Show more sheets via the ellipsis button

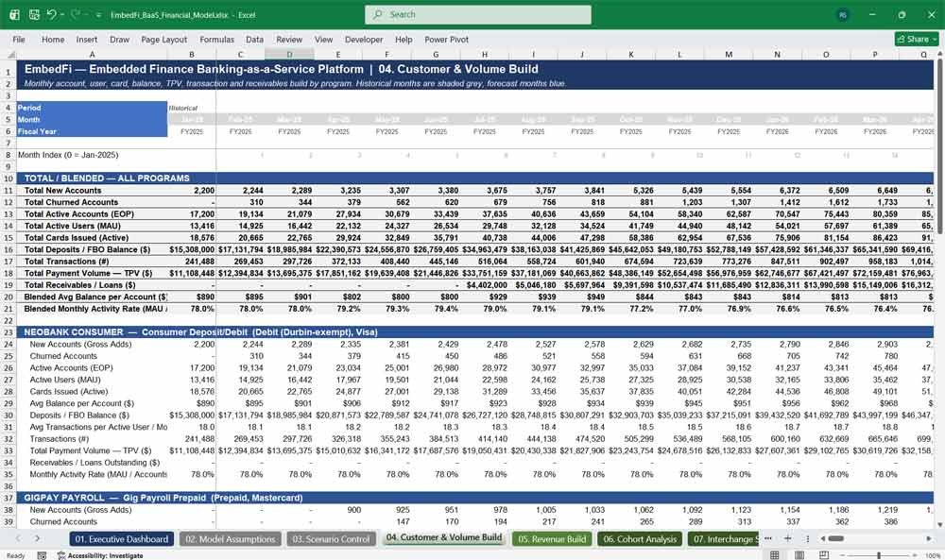pyautogui.click(x=767, y=538)
